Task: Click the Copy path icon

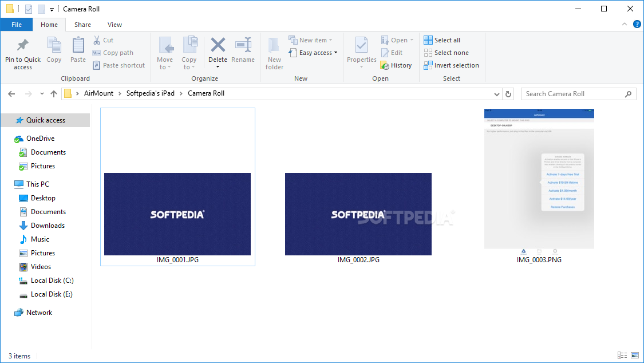Action: click(x=97, y=53)
